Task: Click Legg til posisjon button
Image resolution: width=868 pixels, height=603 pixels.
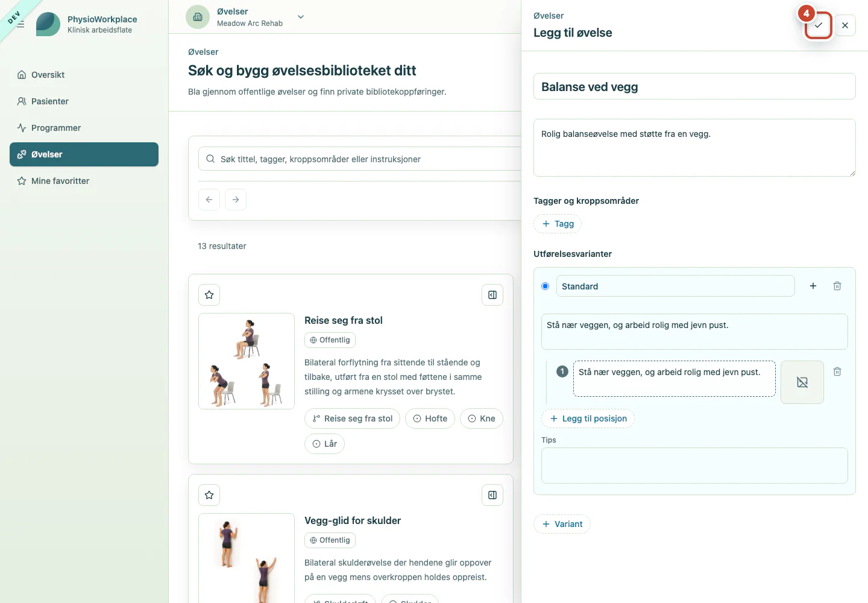Action: click(x=588, y=418)
